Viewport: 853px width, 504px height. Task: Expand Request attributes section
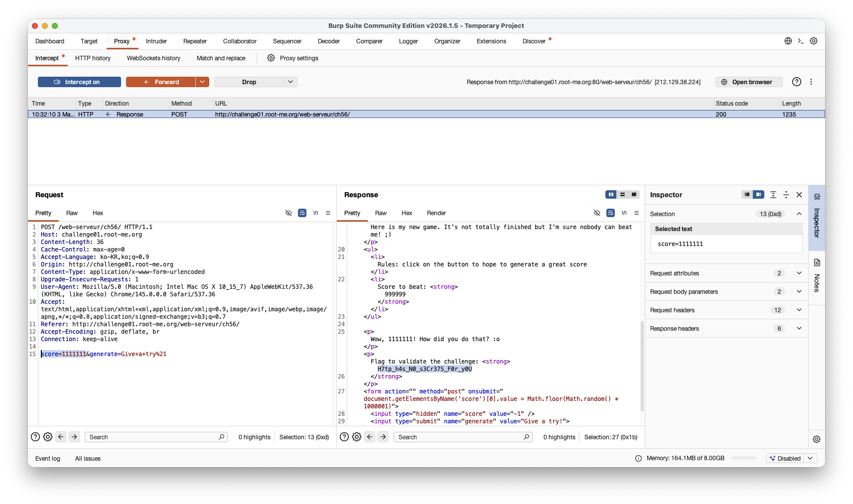(799, 273)
